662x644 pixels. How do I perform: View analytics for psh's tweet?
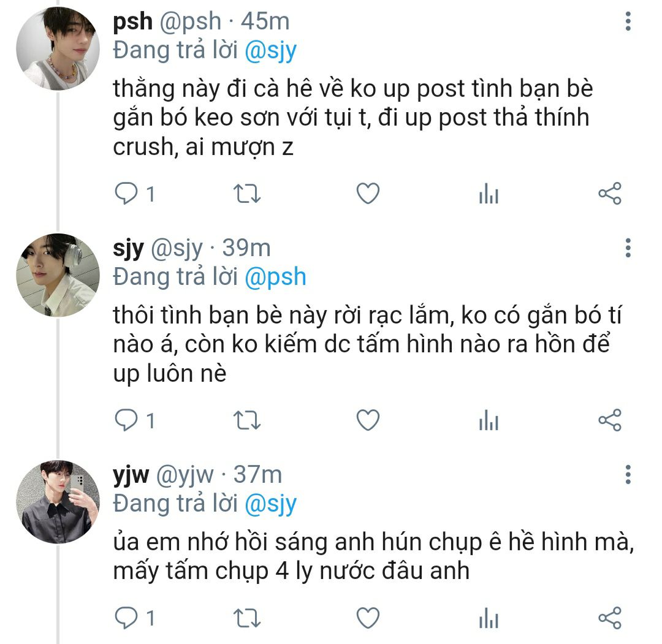click(489, 194)
